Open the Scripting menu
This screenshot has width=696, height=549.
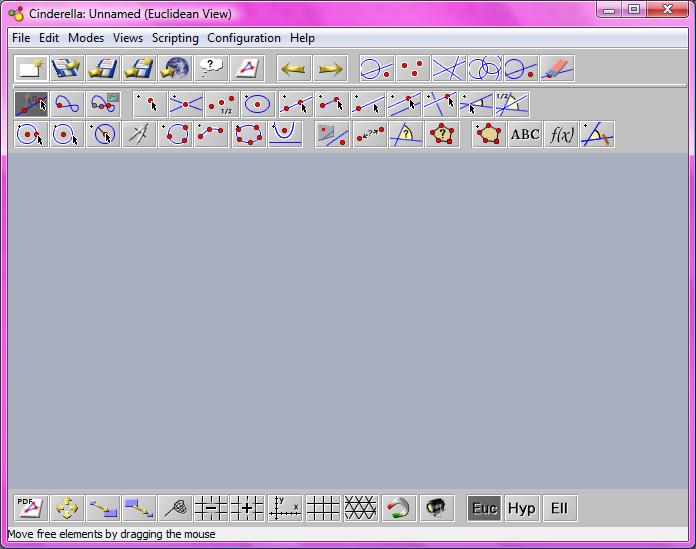(x=175, y=38)
